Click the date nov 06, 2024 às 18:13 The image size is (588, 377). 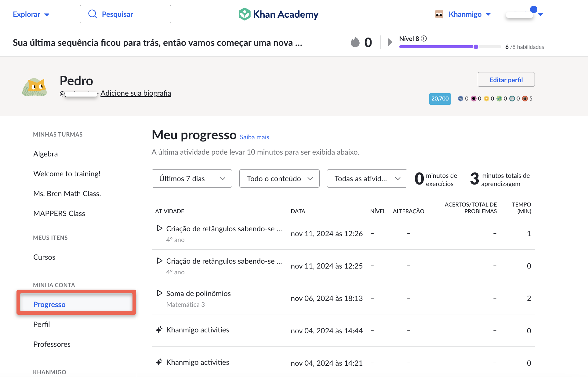(327, 298)
